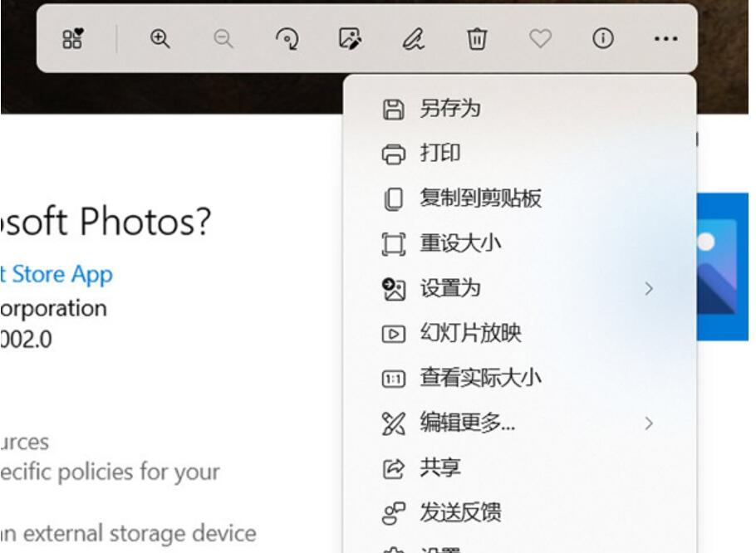The height and width of the screenshot is (553, 756).
Task: Open the collection view icon with heart
Action: [73, 38]
